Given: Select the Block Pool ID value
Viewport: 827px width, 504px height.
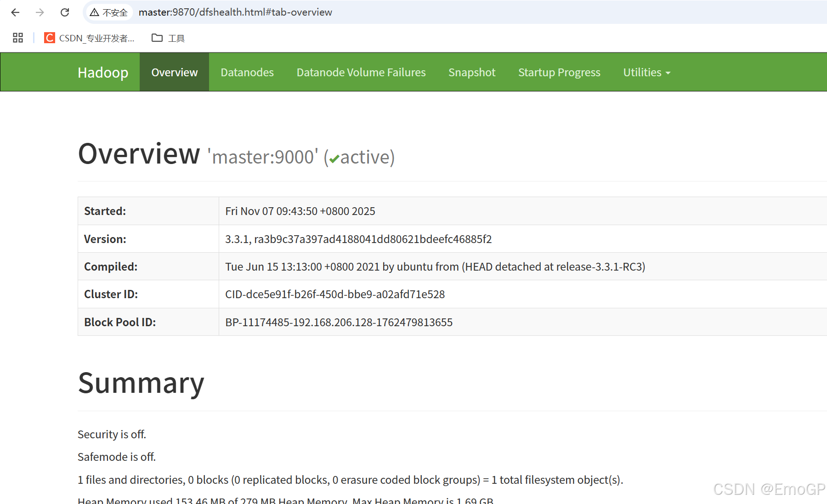Looking at the screenshot, I should click(339, 322).
